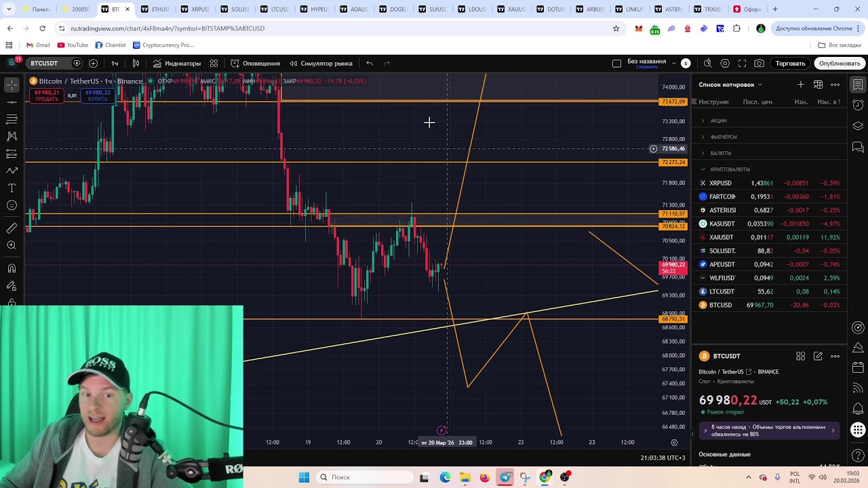
Task: Open chart time axis settings gear
Action: 674,443
